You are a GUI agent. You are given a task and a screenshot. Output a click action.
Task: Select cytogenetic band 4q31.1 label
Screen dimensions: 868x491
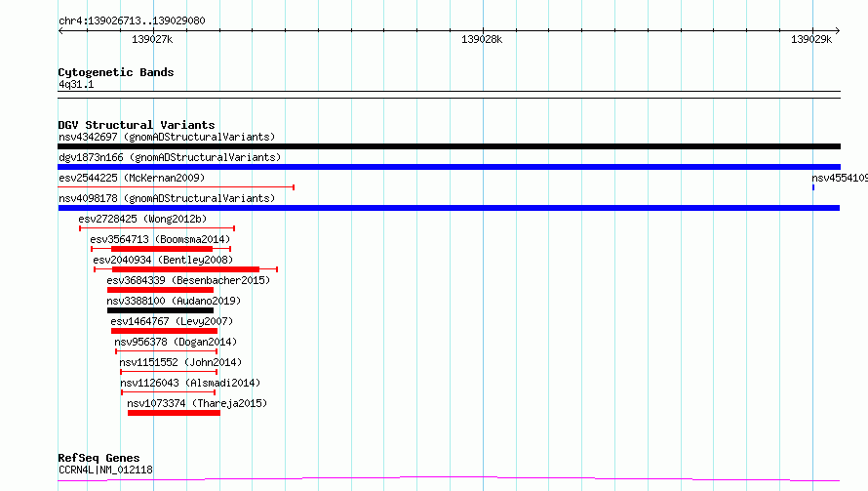pos(76,84)
